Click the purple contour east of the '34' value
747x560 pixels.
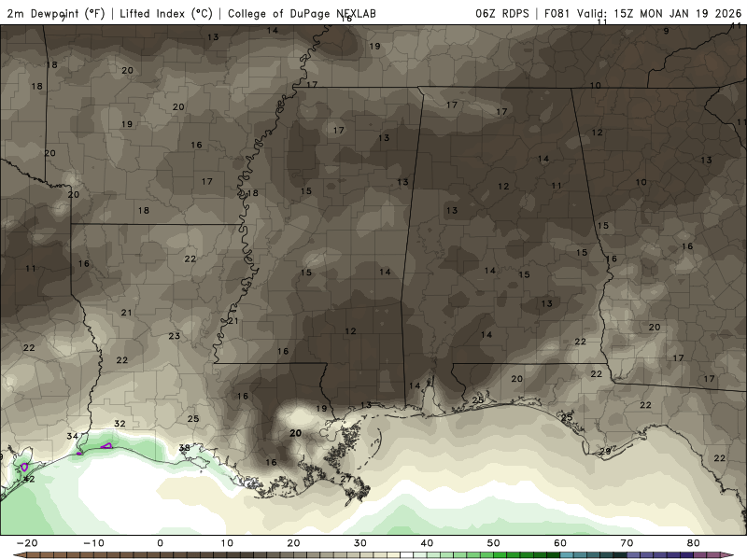[106, 446]
